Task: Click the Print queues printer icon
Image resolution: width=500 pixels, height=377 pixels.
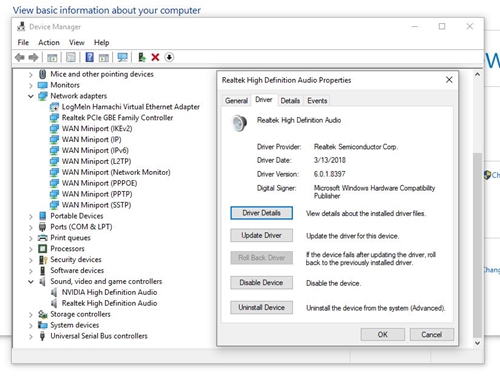Action: (43, 238)
